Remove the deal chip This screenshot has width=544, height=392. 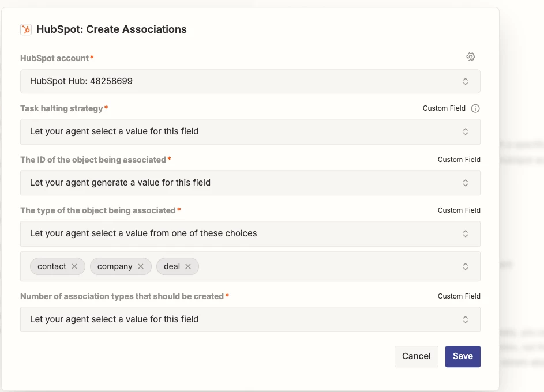point(188,266)
